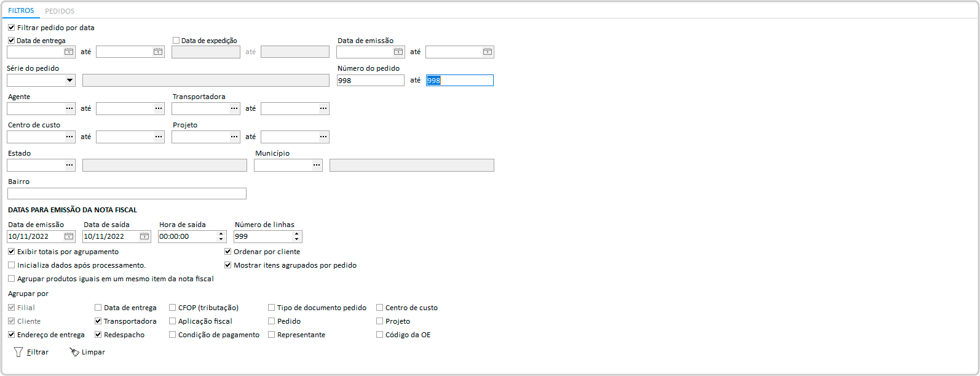Select the FILTROS tab
This screenshot has height=376, width=980.
click(x=21, y=11)
